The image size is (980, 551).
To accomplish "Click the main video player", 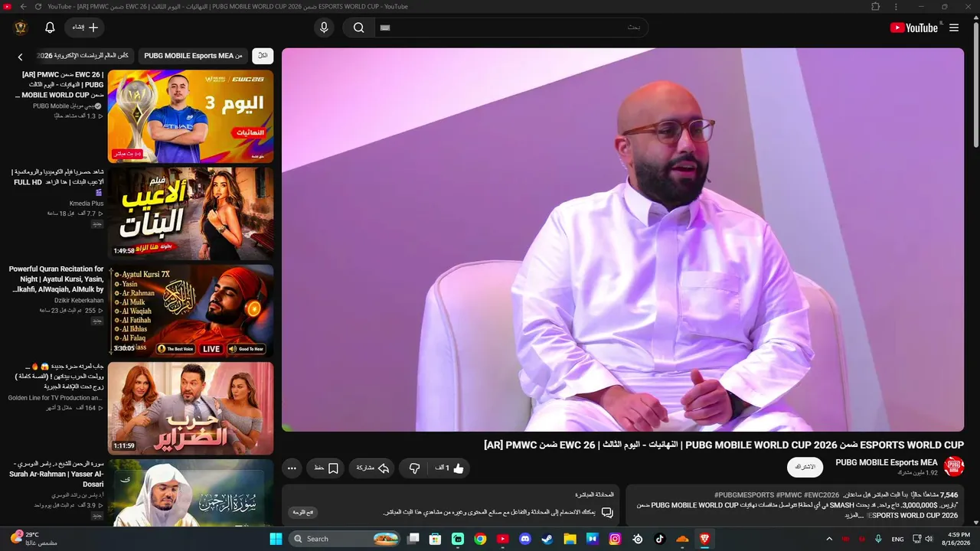I will [622, 240].
